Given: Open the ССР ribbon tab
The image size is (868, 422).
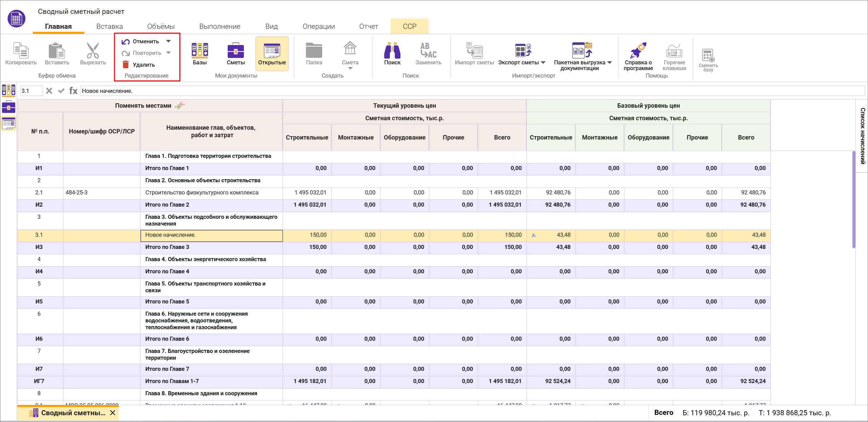Looking at the screenshot, I should click(409, 26).
